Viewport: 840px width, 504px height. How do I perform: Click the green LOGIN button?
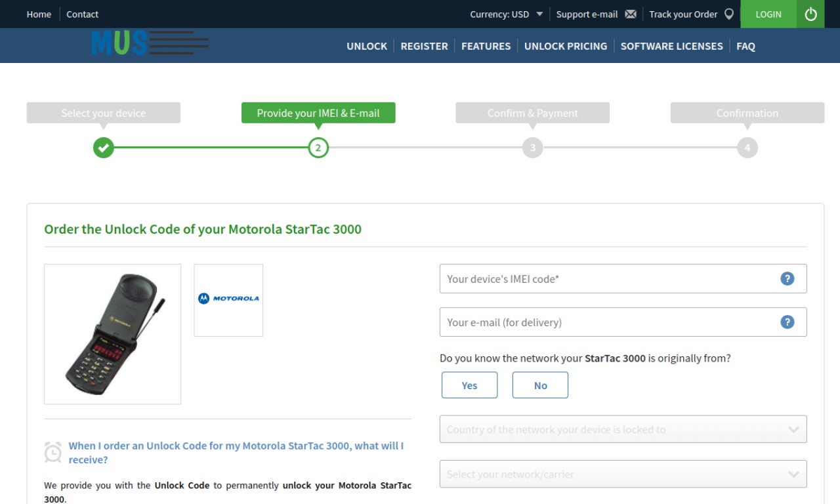pyautogui.click(x=768, y=14)
